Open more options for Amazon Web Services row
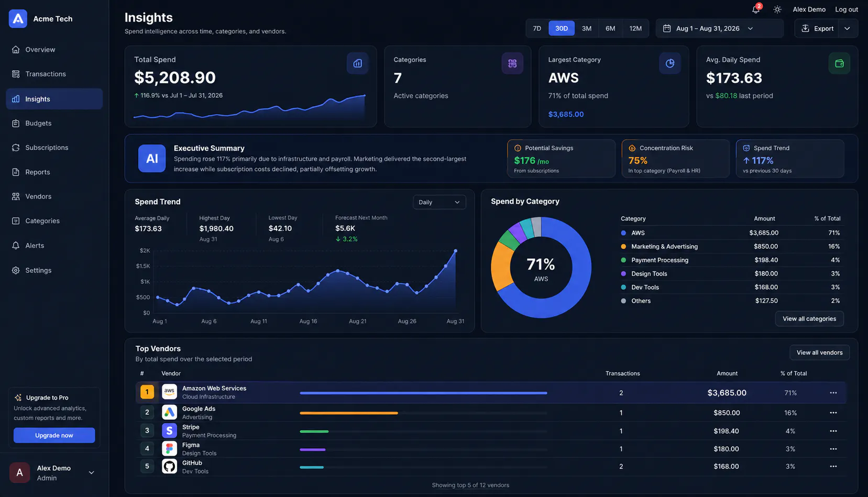Viewport: 868px width, 497px height. pos(833,393)
